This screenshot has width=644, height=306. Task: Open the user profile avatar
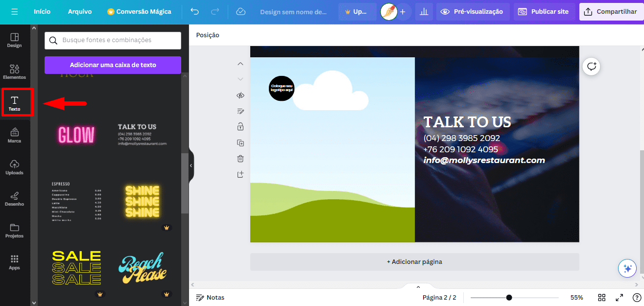pyautogui.click(x=389, y=12)
